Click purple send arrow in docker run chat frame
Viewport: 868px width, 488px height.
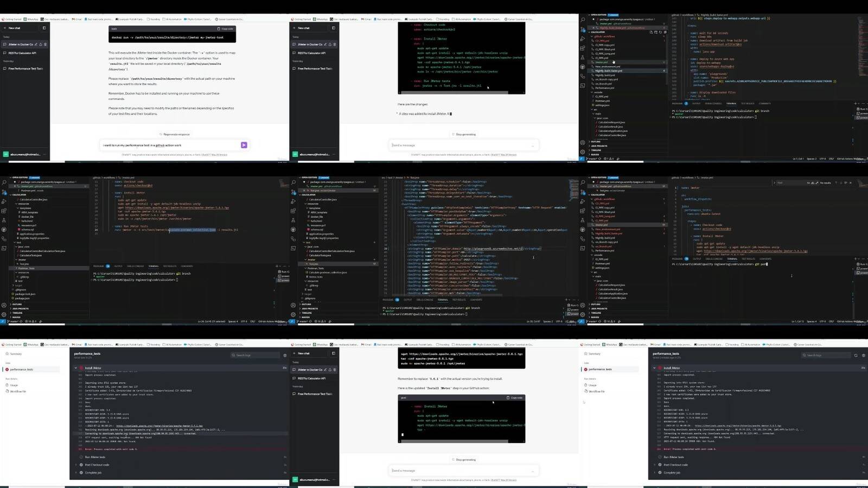[x=244, y=145]
